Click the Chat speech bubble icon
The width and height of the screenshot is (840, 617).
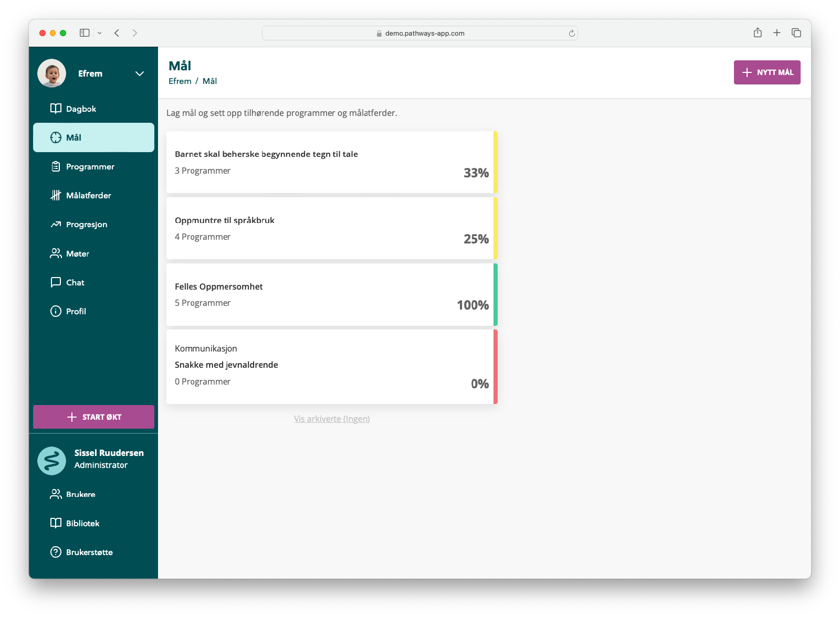(x=56, y=282)
